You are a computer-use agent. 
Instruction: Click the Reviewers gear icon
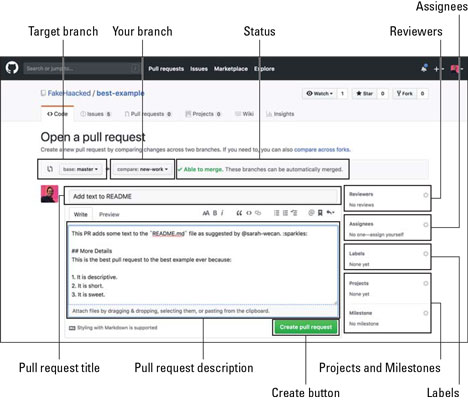[426, 195]
